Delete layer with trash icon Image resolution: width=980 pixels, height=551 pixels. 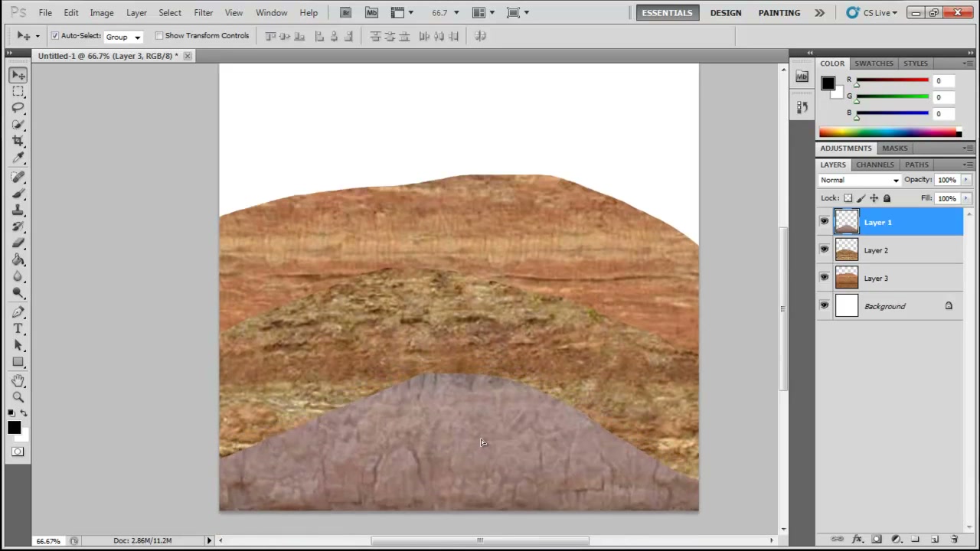pos(954,540)
